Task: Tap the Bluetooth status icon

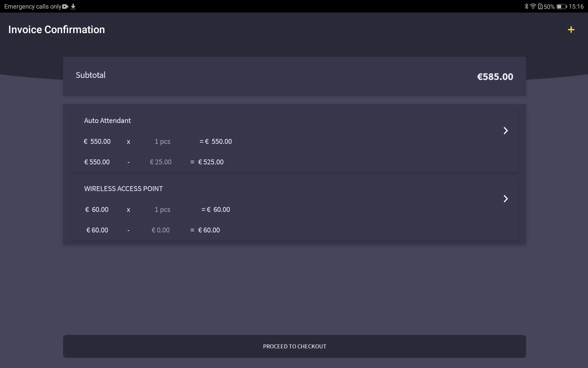Action: coord(526,6)
